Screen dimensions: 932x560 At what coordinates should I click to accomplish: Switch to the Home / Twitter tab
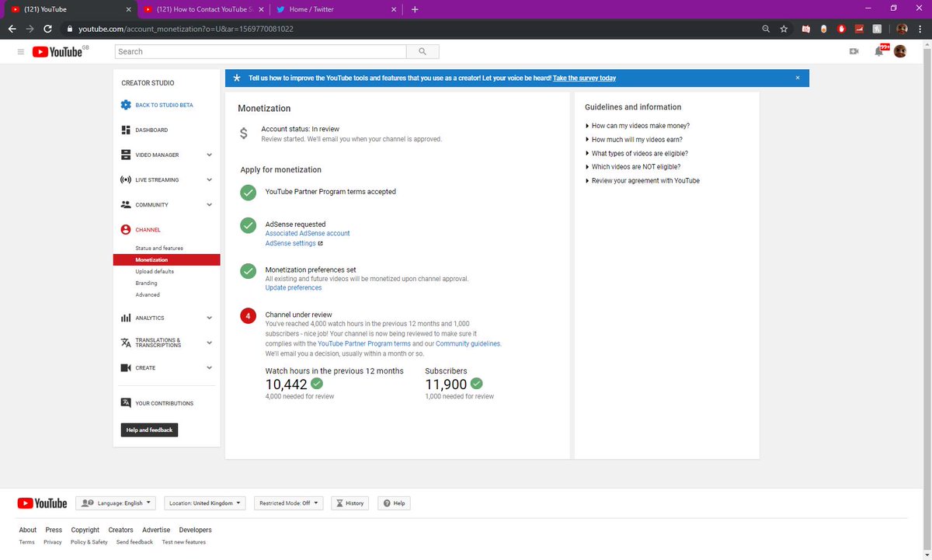pyautogui.click(x=336, y=9)
